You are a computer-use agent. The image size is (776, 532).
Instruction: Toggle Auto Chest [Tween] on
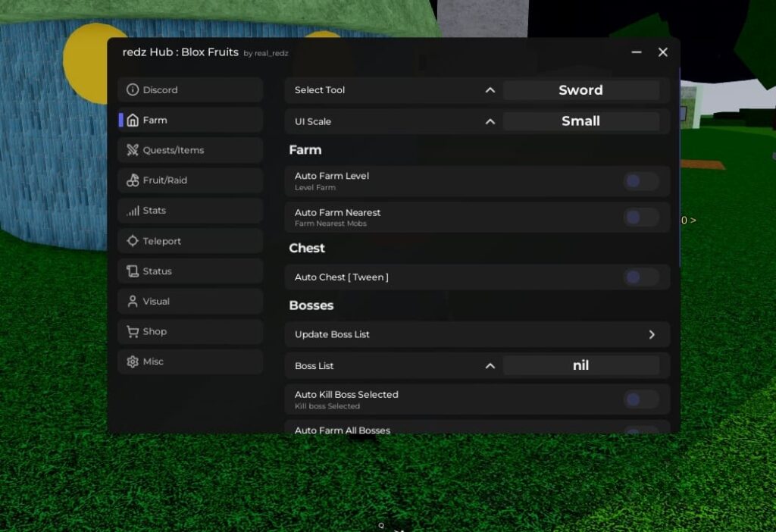click(x=640, y=277)
